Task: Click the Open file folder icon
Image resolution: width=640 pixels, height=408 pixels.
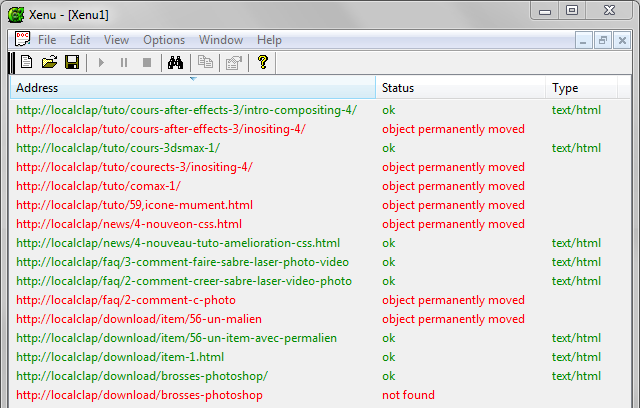Action: (49, 62)
